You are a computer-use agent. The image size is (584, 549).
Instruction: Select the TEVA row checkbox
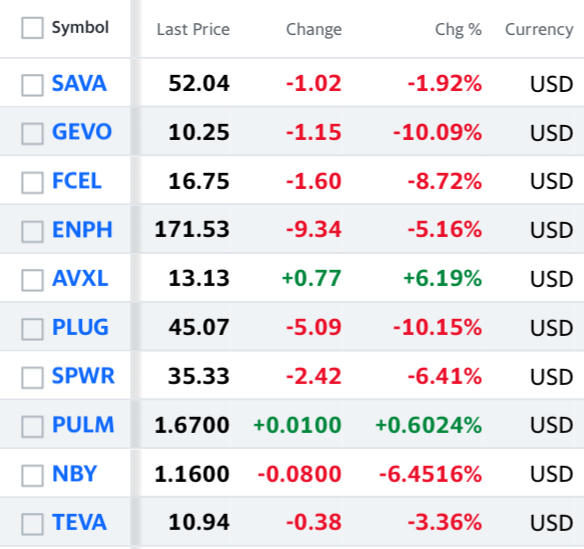(x=32, y=524)
